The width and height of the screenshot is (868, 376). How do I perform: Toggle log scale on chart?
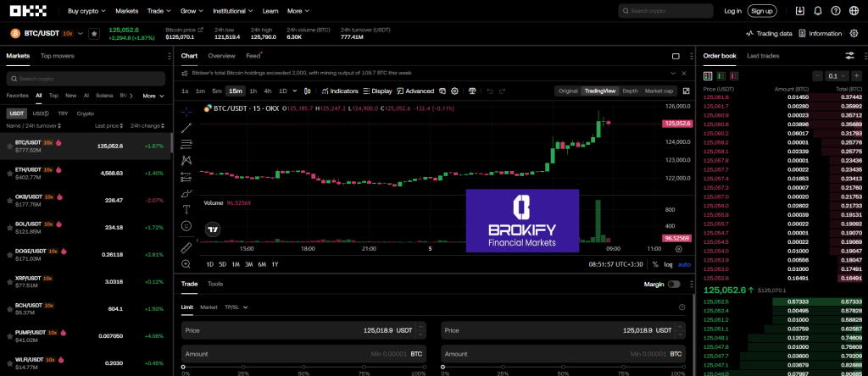668,264
